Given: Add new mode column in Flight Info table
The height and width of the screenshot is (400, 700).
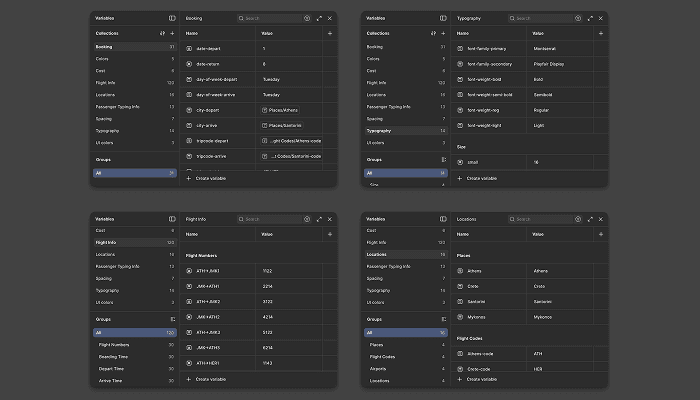Looking at the screenshot, I should coord(330,234).
